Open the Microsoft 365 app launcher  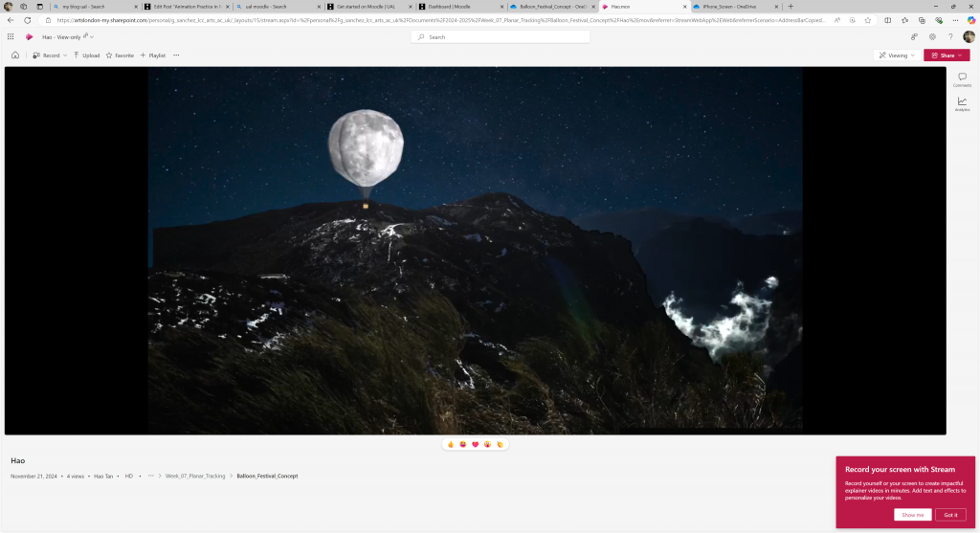tap(11, 36)
